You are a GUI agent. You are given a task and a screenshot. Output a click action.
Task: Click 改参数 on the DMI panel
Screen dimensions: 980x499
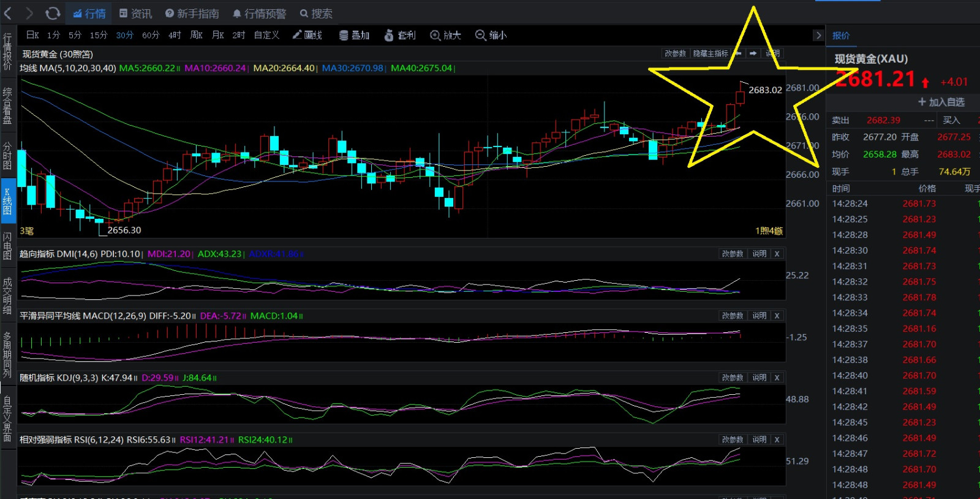click(x=732, y=254)
